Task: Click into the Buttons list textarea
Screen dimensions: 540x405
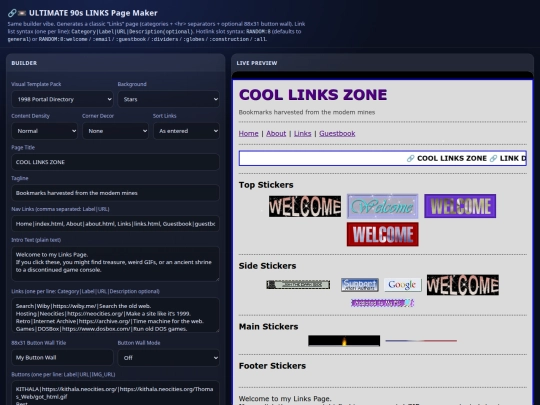Action: 115,393
